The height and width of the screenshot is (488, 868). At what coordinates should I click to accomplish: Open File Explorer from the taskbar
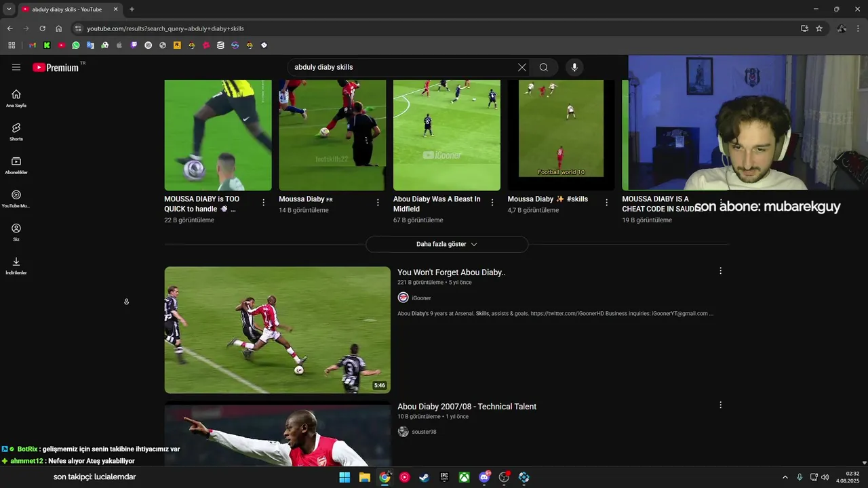point(365,477)
